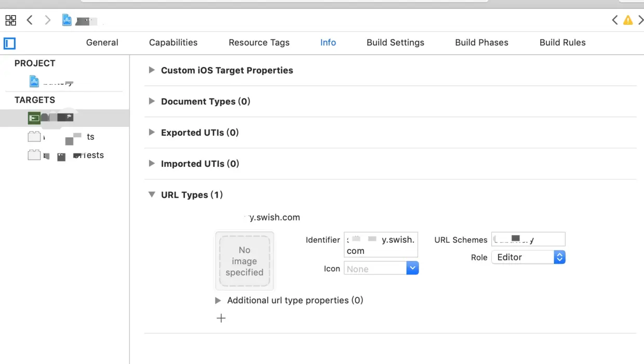Click the URL Schemes text field
The width and height of the screenshot is (644, 364).
pyautogui.click(x=528, y=239)
